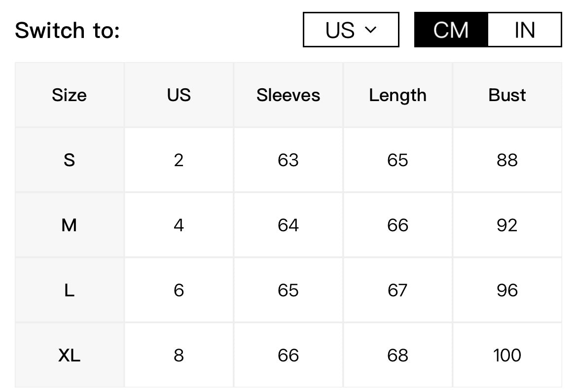Image resolution: width=577 pixels, height=392 pixels.
Task: Click the bust value 92 for M
Action: pos(507,225)
